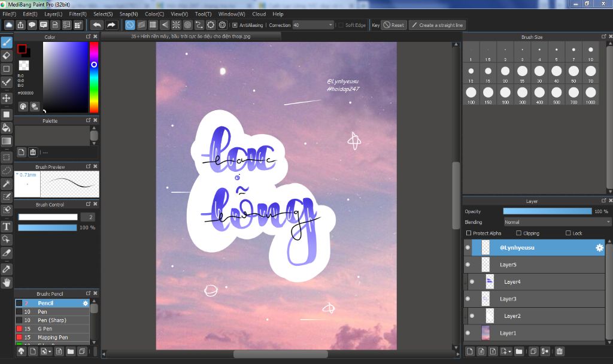Click the brush opacity slider bar

(47, 227)
